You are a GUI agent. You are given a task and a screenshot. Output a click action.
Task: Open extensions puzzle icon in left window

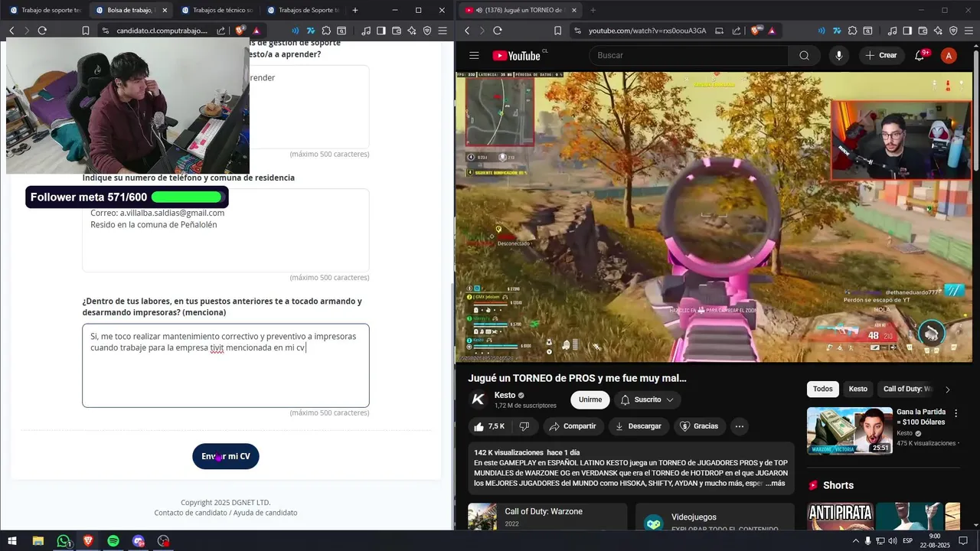click(327, 31)
